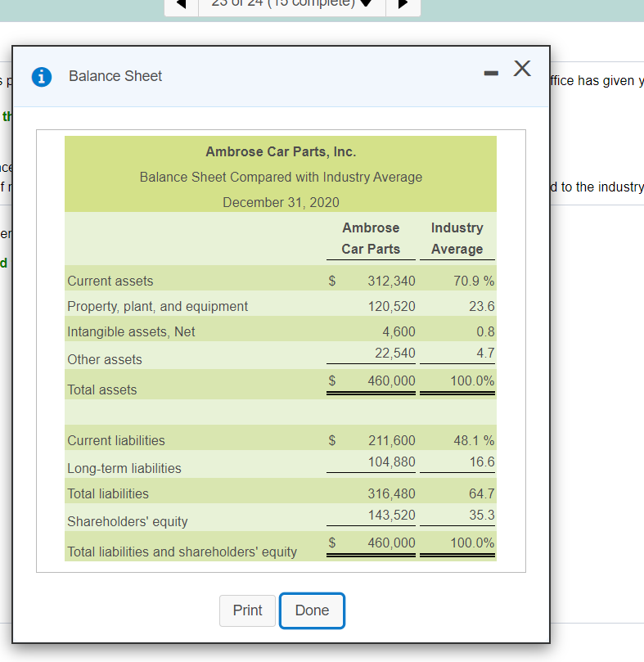Select the 4,600 intangible assets value
This screenshot has height=662, width=644.
pos(399,332)
